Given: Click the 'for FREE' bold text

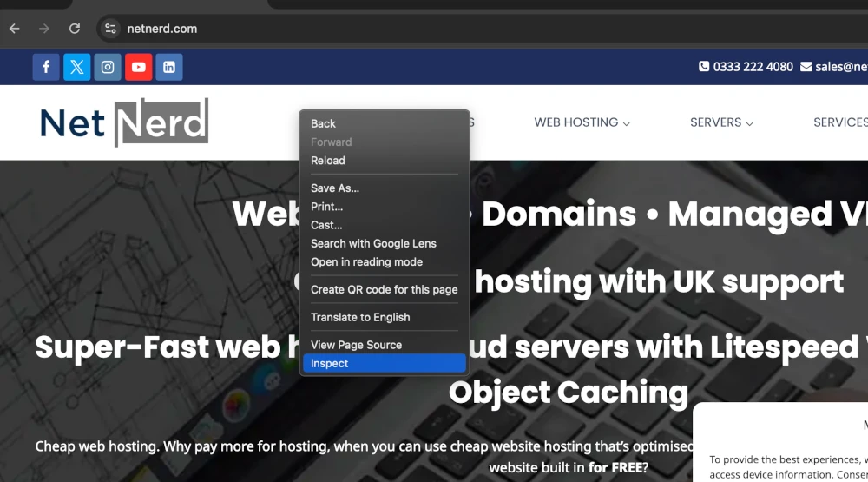Looking at the screenshot, I should click(615, 467).
